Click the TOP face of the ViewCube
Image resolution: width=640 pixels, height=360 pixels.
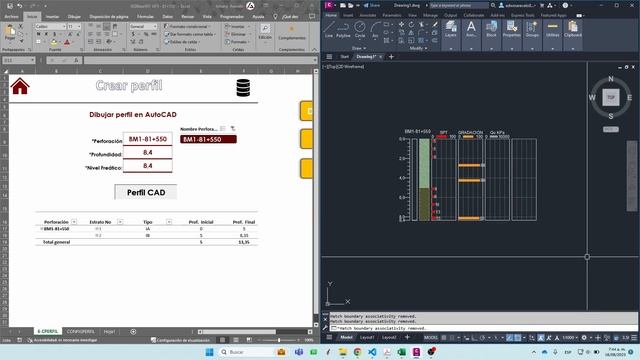(x=611, y=98)
